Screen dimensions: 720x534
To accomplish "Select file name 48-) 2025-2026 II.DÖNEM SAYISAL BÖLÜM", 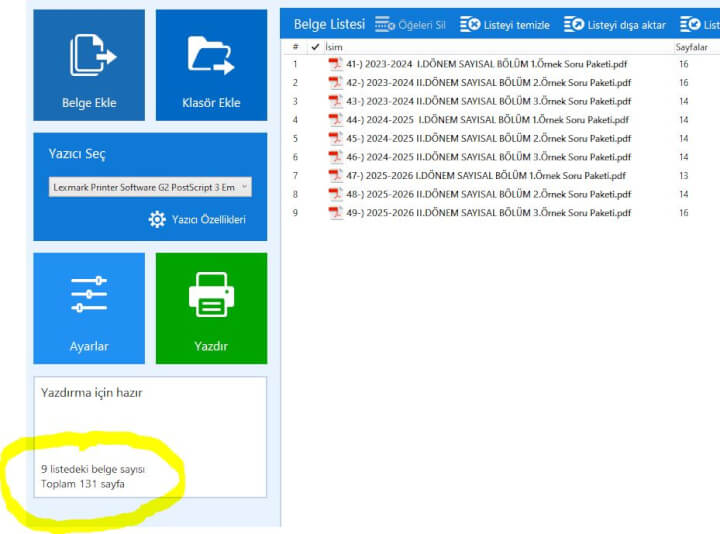I will (489, 194).
